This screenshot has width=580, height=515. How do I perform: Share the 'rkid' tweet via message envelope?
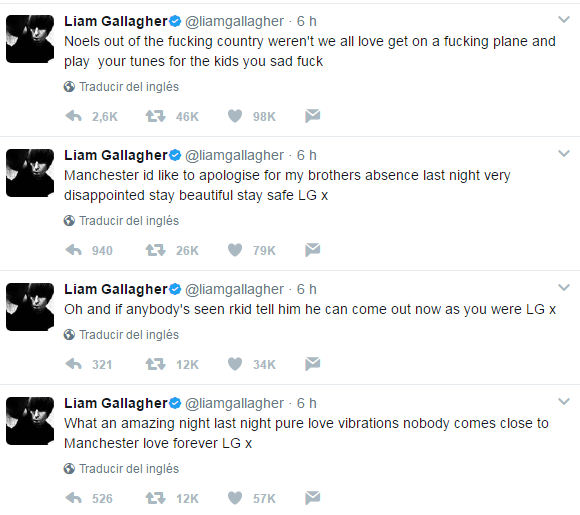(x=313, y=364)
